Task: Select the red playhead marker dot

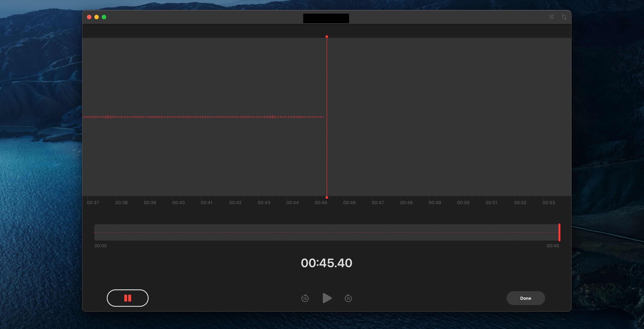Action: 326,36
